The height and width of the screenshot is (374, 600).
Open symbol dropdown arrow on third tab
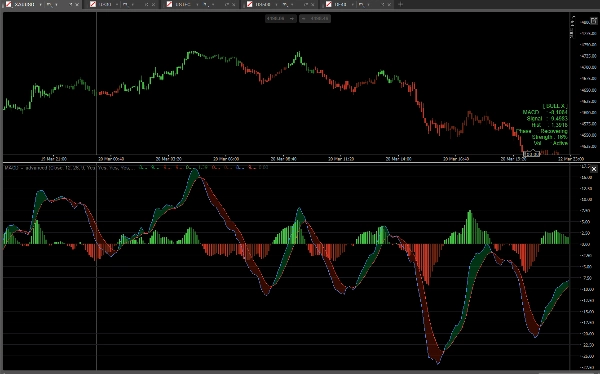pos(197,5)
